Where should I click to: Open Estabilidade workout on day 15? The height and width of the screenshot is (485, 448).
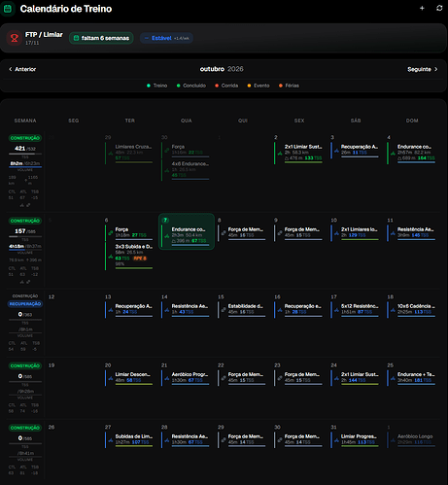coord(242,310)
